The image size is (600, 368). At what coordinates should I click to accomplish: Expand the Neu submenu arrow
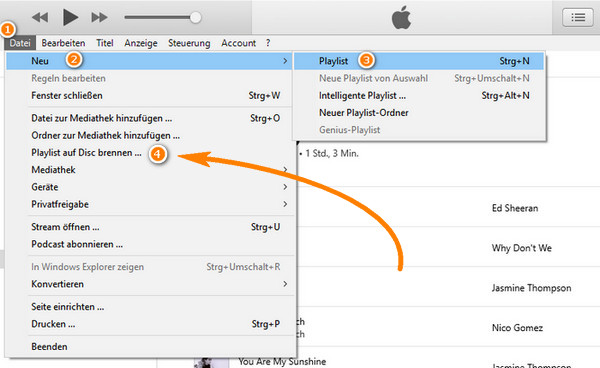coord(285,61)
